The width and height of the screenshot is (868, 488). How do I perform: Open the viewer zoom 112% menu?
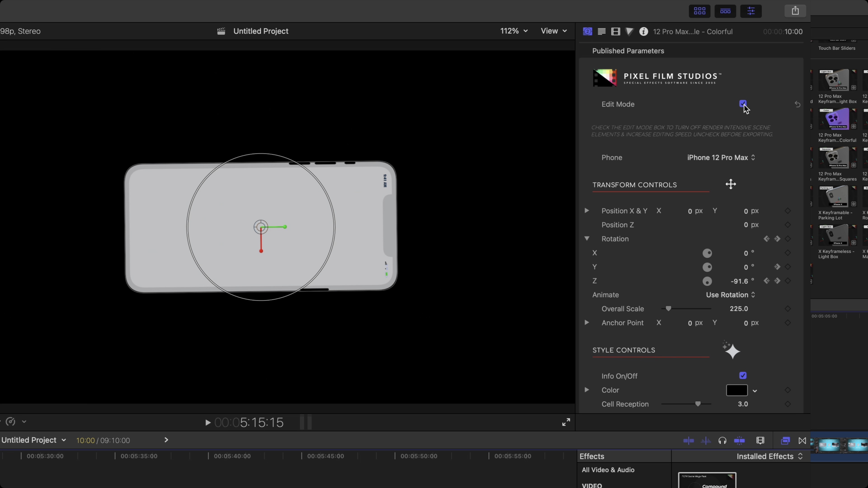point(514,31)
